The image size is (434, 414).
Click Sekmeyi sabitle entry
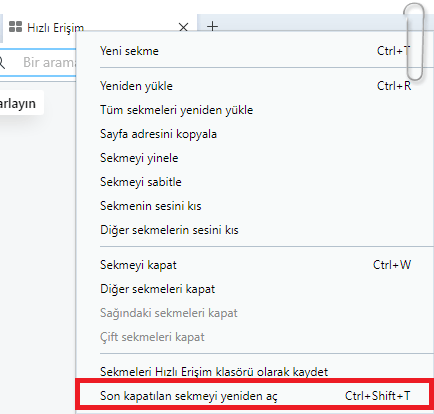255,182
